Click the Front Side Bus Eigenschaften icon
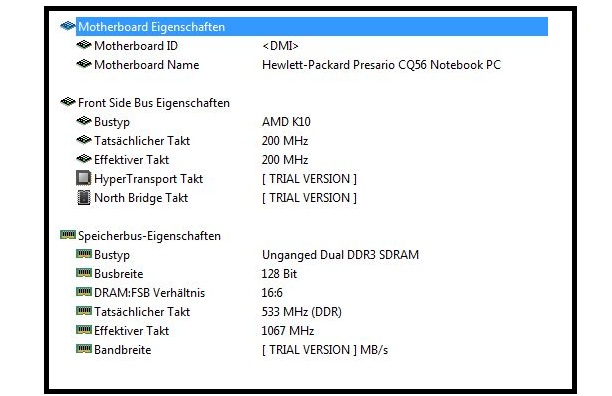This screenshot has height=396, width=612. pos(68,102)
